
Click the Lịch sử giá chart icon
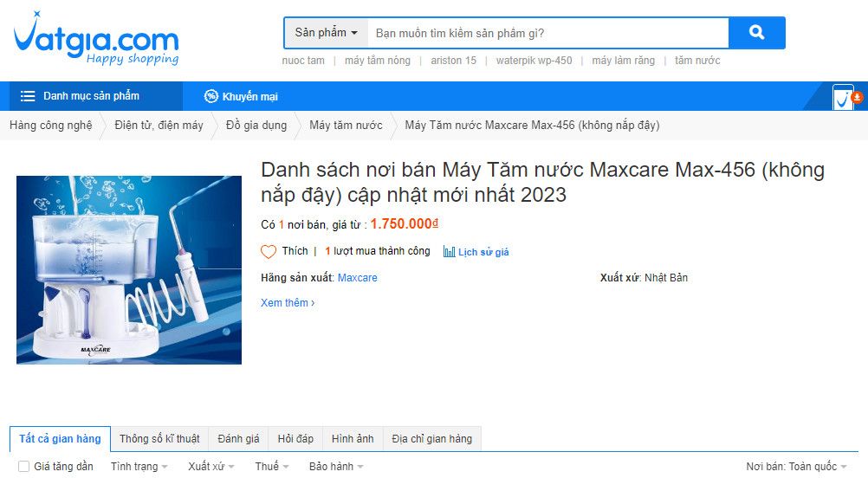click(x=449, y=252)
